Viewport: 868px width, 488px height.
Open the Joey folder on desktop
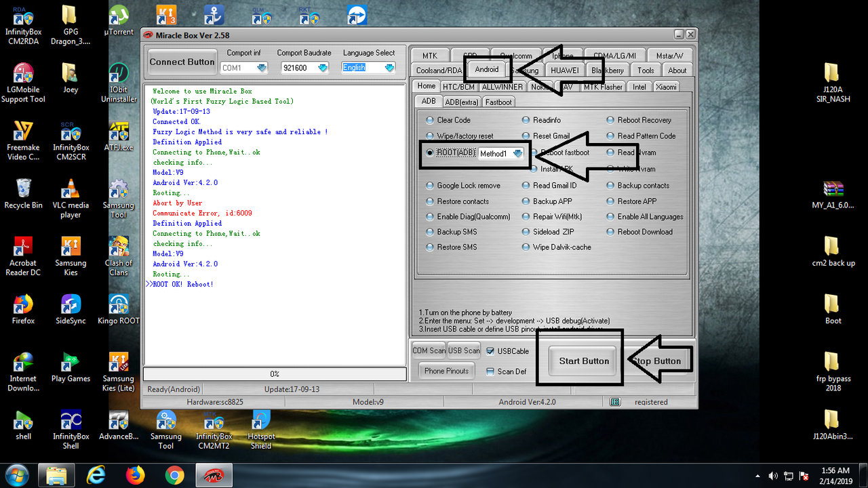point(71,78)
